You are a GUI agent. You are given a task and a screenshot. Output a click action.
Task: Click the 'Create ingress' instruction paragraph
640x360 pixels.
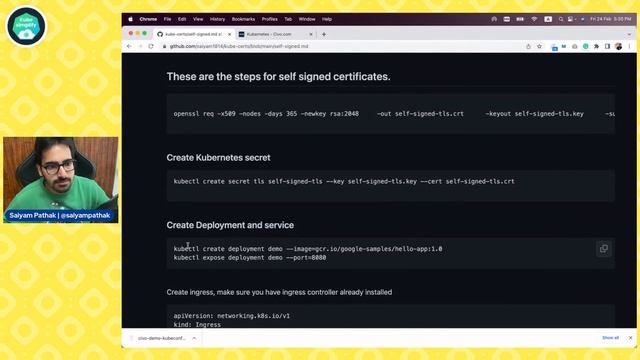[279, 292]
